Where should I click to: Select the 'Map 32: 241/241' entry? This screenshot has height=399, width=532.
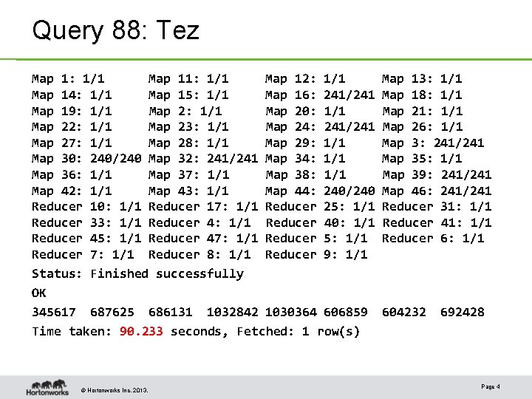click(x=203, y=158)
